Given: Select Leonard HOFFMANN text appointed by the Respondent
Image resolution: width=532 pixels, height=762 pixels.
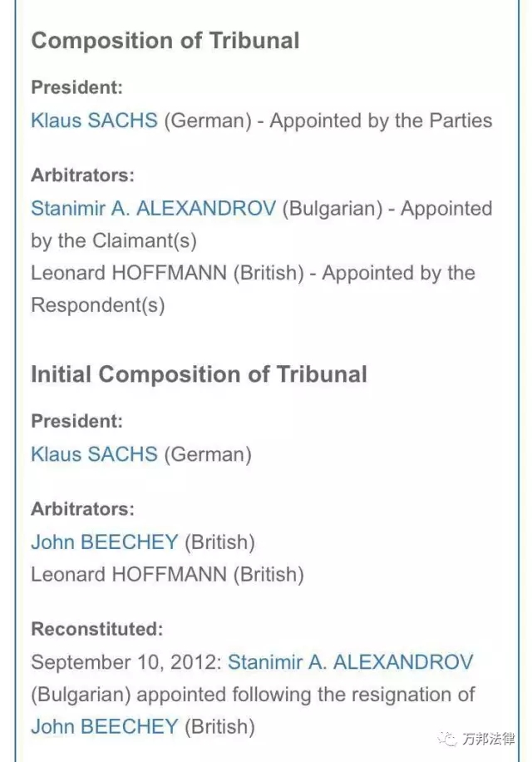Looking at the screenshot, I should tap(129, 273).
